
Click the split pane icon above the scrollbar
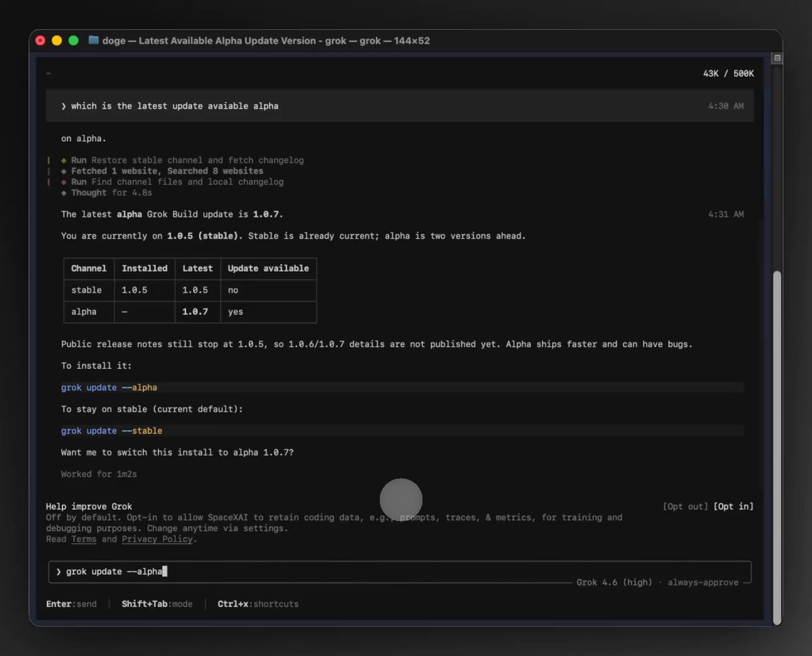click(x=777, y=58)
